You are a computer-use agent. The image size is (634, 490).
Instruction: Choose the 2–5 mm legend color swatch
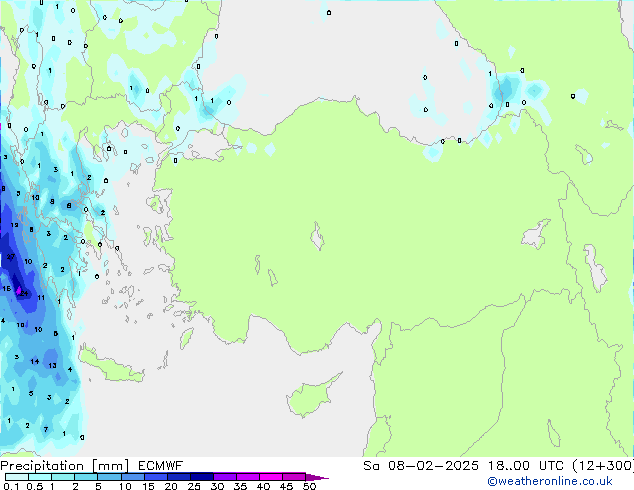(86, 477)
